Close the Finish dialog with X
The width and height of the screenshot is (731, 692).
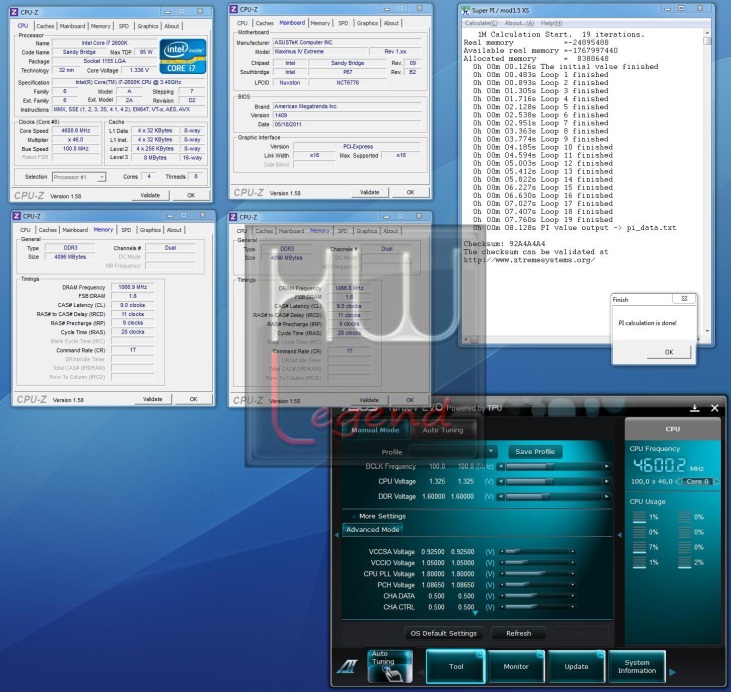coord(684,299)
